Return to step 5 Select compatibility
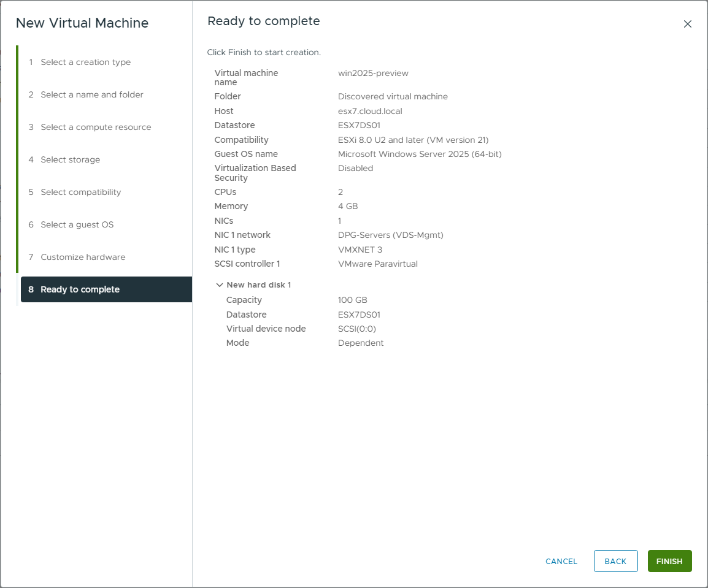 click(x=80, y=192)
